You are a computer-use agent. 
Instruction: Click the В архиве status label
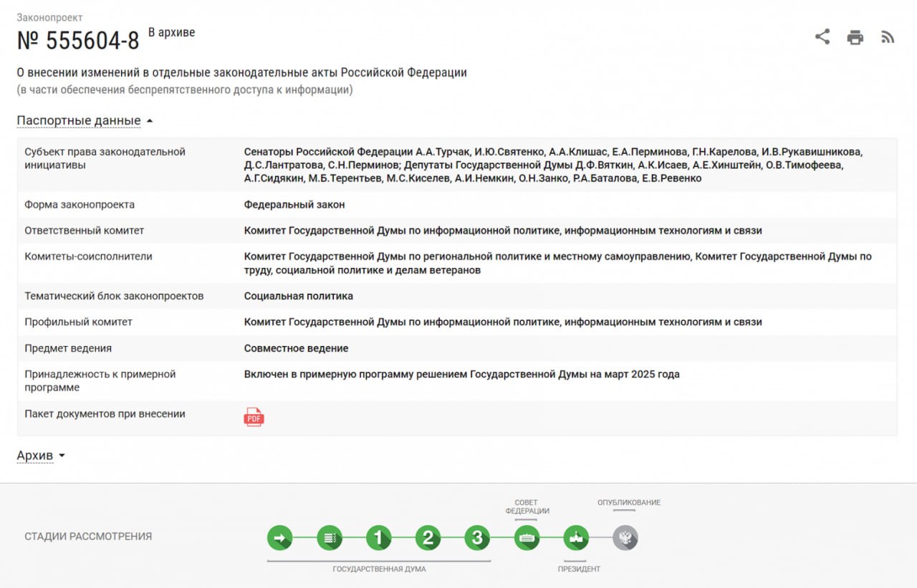coord(172,31)
